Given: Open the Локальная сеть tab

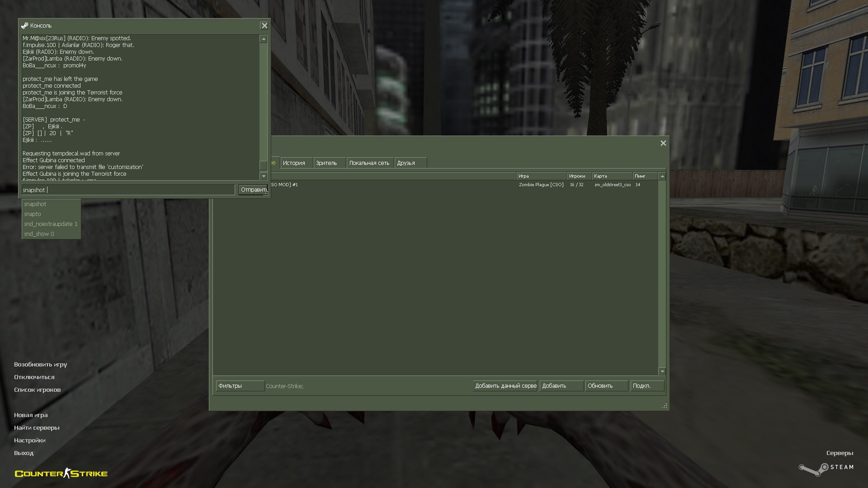Looking at the screenshot, I should 369,163.
